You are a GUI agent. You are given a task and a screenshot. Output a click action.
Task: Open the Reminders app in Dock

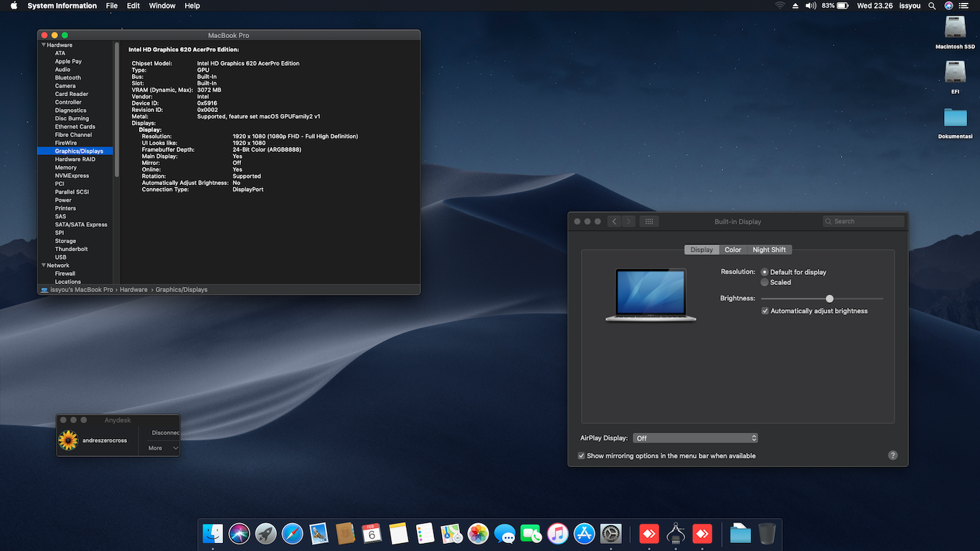(425, 533)
